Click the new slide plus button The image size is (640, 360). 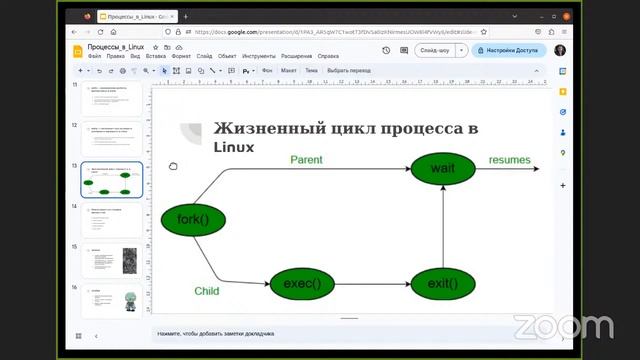[80, 71]
